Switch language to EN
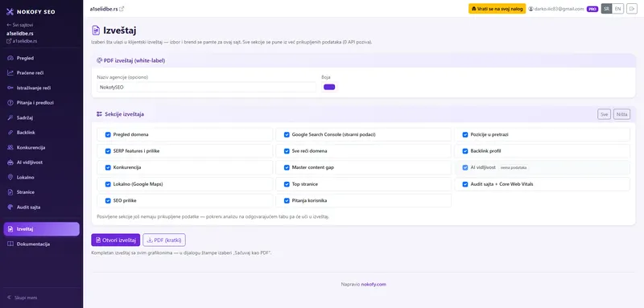644x308 pixels. point(617,9)
